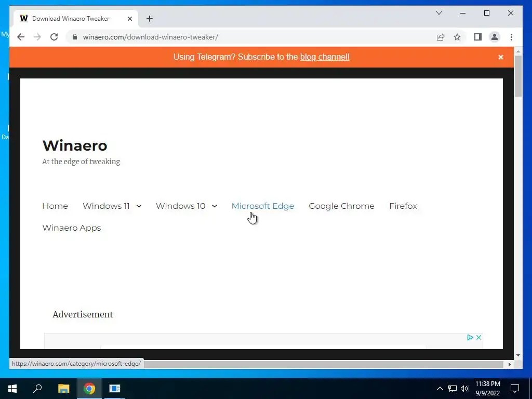The height and width of the screenshot is (399, 532).
Task: Open taskbar search
Action: (37, 389)
